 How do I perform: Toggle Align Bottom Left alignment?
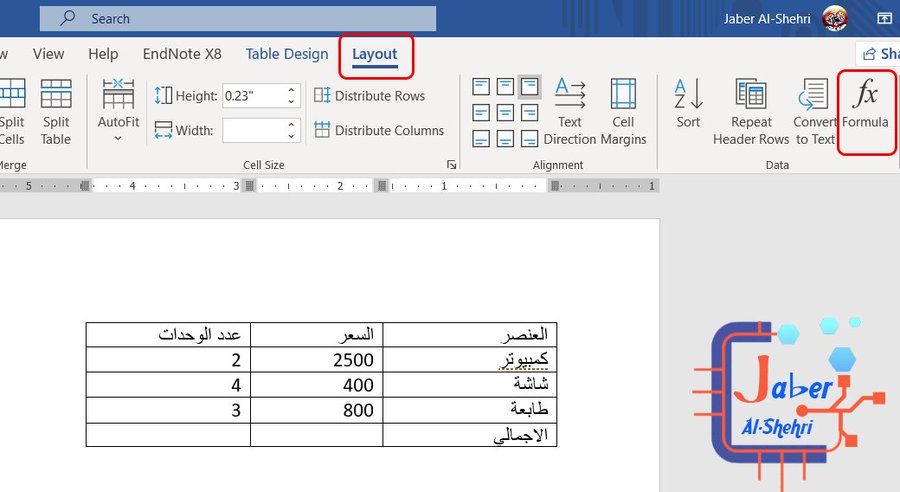[x=481, y=138]
